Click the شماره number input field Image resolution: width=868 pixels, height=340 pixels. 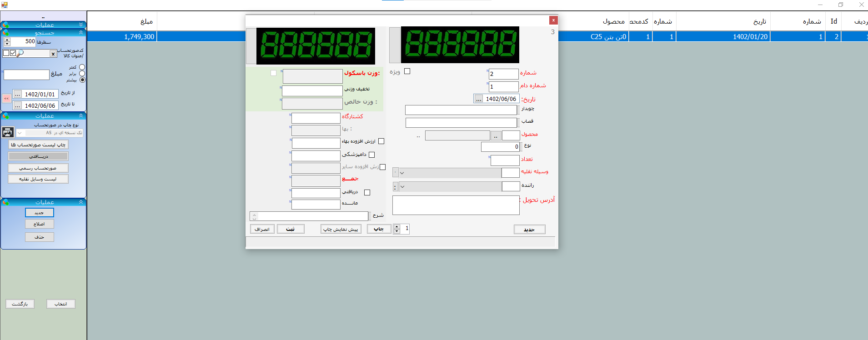point(504,74)
